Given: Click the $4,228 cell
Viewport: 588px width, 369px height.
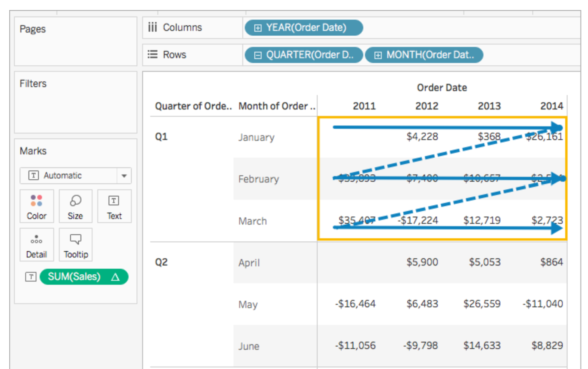Looking at the screenshot, I should (422, 136).
